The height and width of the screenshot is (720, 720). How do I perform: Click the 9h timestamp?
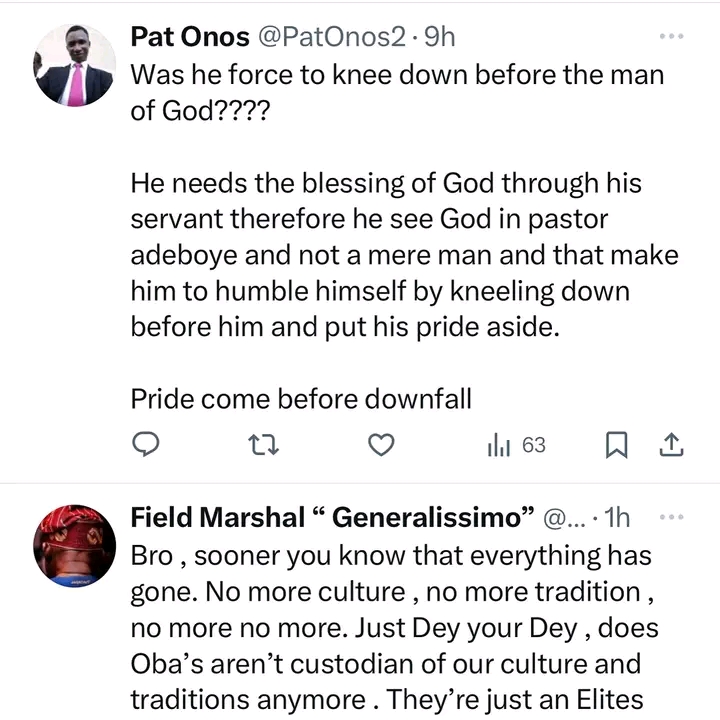pyautogui.click(x=441, y=38)
